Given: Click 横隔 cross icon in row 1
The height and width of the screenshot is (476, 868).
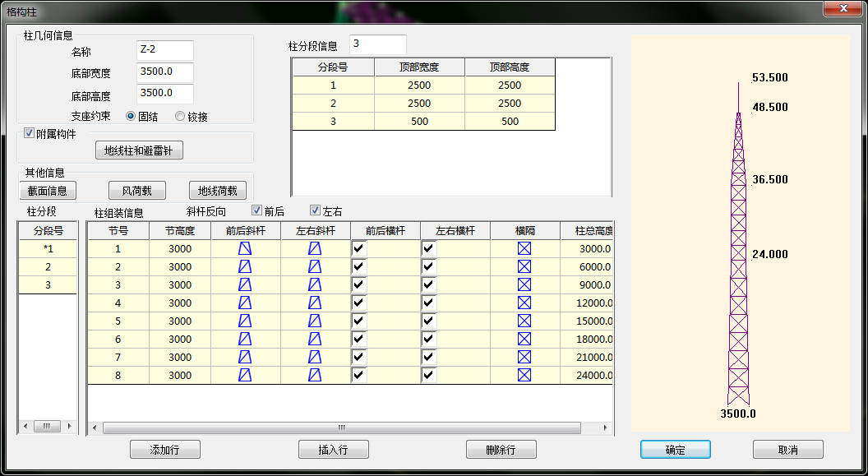Looking at the screenshot, I should coord(524,248).
